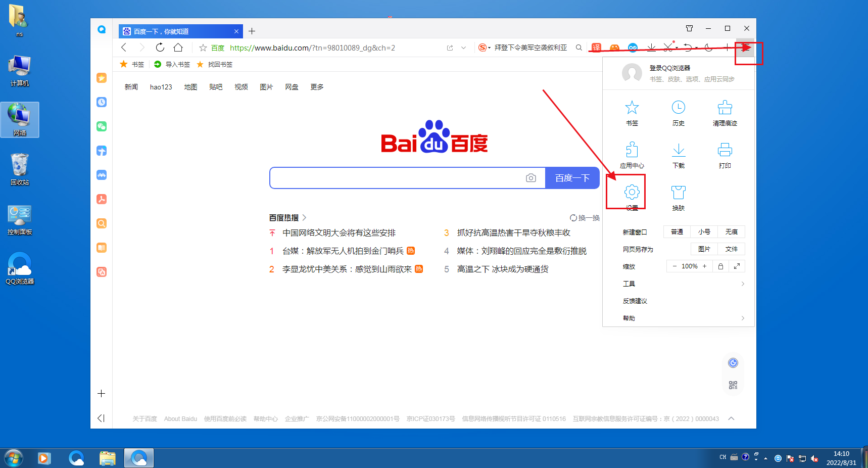This screenshot has height=468, width=868.
Task: Increase zoom with the plus button
Action: click(704, 266)
